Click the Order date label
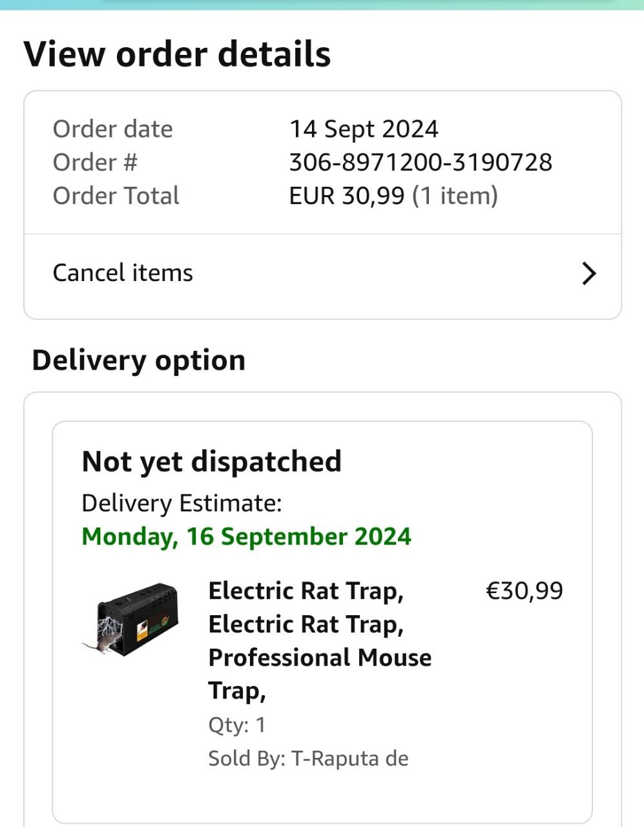Image resolution: width=644 pixels, height=827 pixels. [x=112, y=129]
